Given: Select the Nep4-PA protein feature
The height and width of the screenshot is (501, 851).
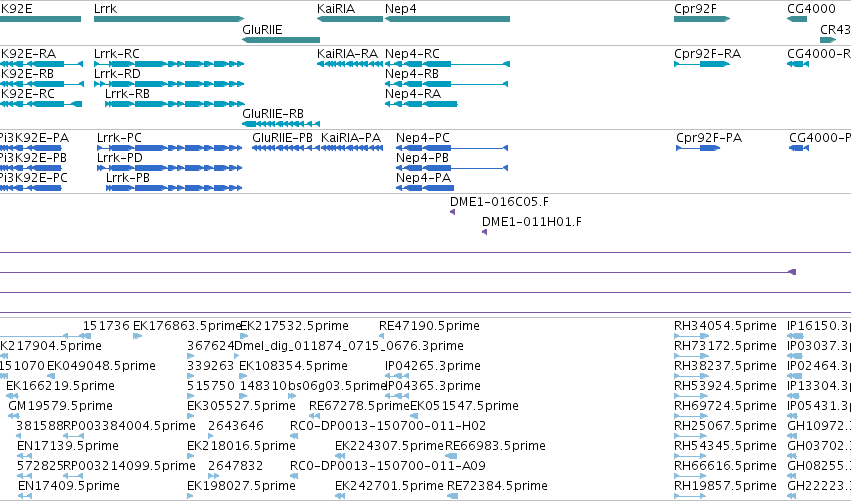Looking at the screenshot, I should (424, 188).
